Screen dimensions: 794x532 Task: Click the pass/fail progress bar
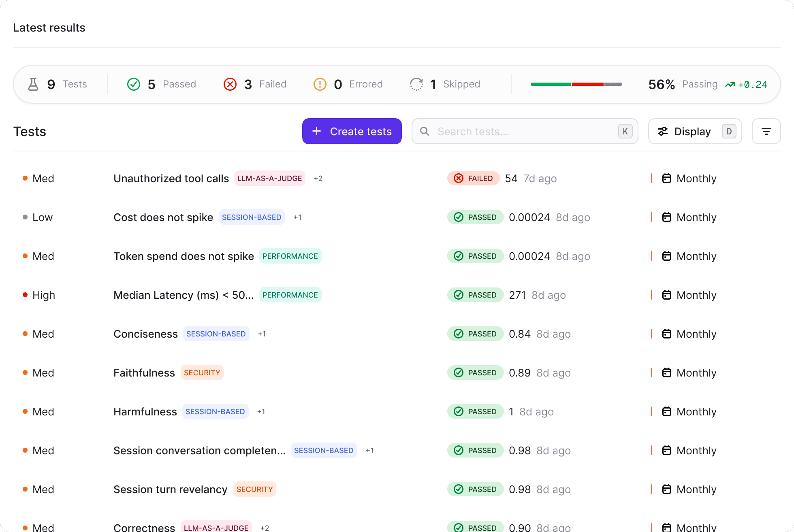(576, 84)
